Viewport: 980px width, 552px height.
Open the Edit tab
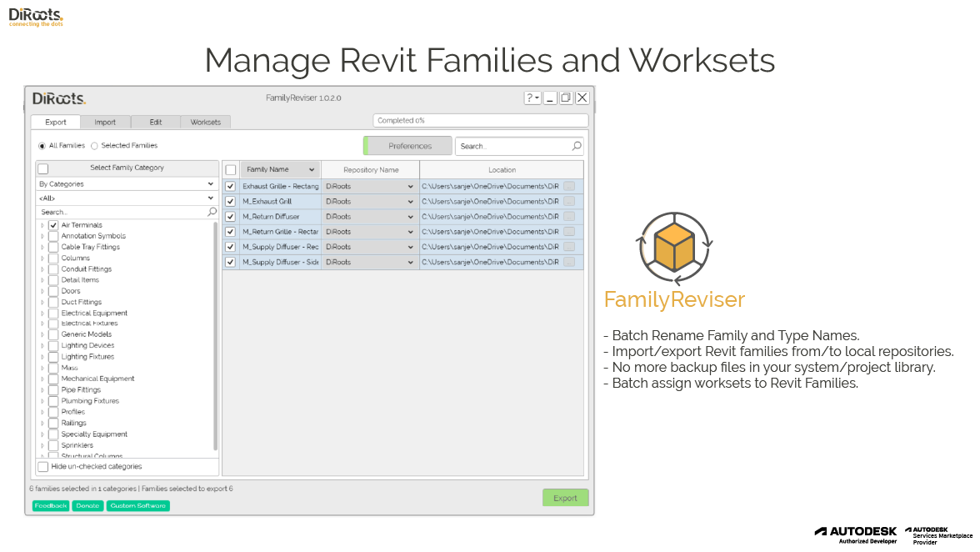pos(156,122)
